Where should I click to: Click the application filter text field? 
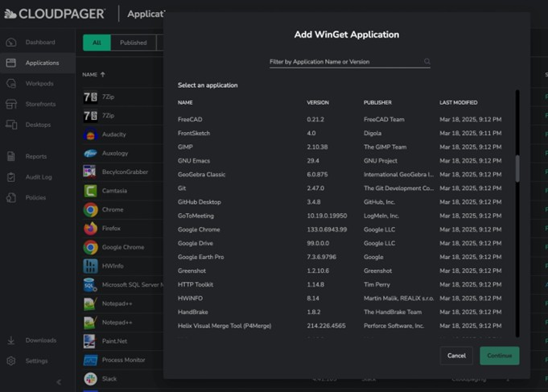(x=344, y=62)
